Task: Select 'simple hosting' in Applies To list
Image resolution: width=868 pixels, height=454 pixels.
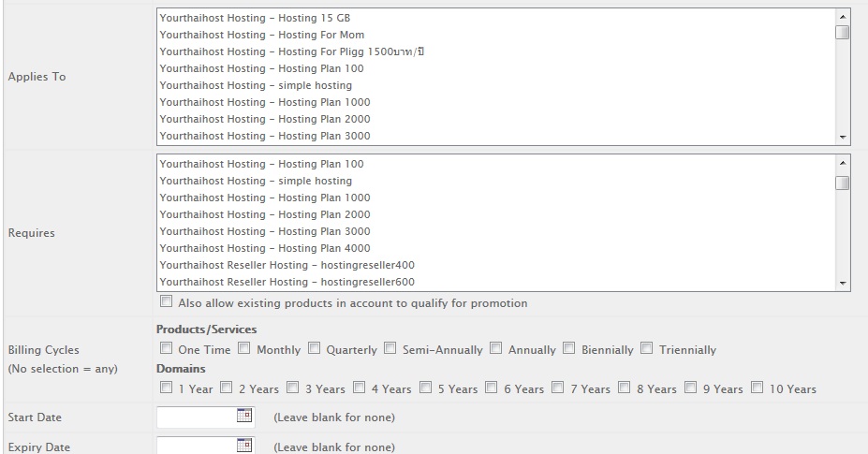Action: click(496, 85)
